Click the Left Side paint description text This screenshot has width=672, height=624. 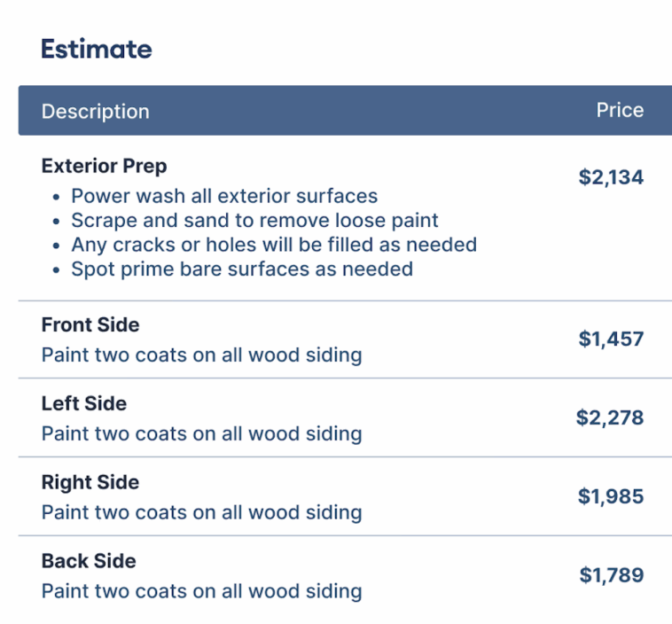(x=201, y=434)
